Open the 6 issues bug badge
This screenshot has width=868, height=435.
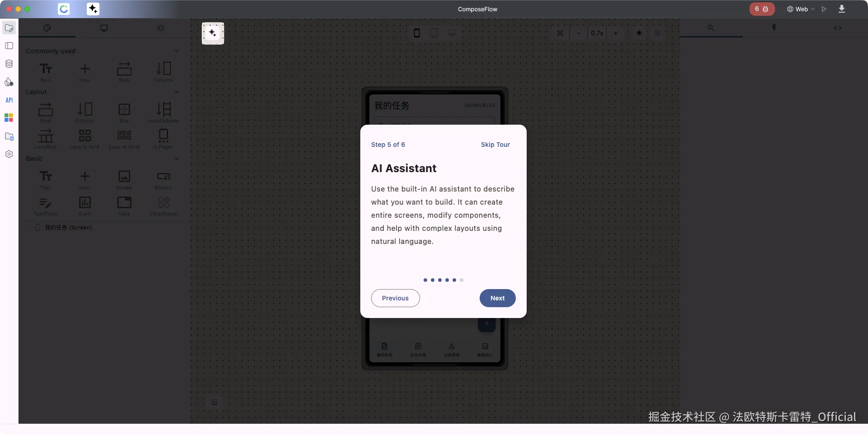click(762, 9)
